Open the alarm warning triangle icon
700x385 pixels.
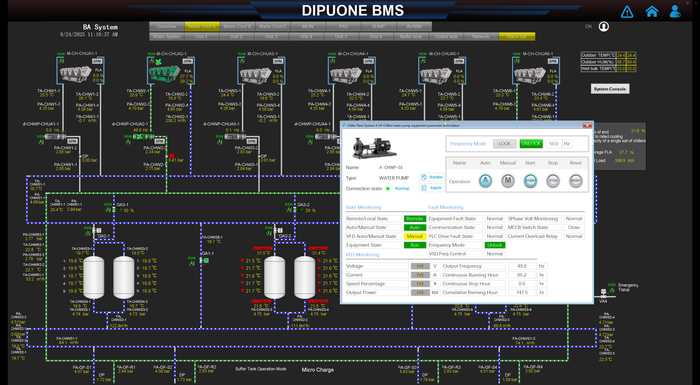(627, 12)
